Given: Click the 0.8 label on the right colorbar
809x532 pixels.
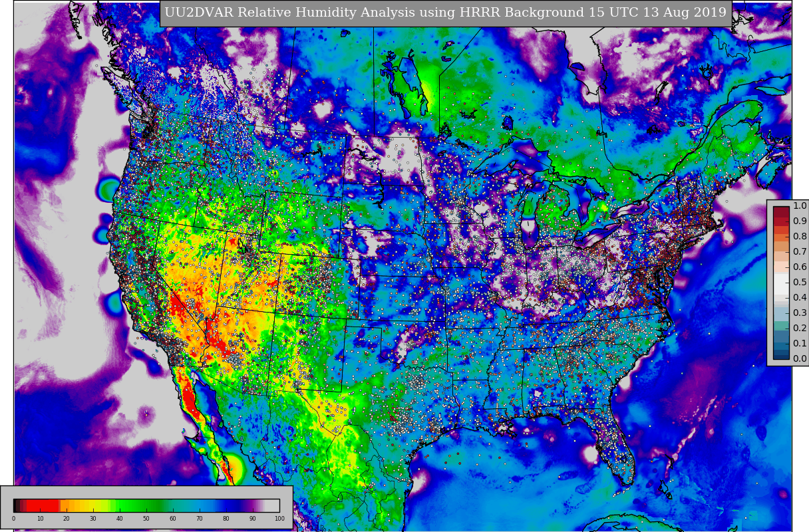Looking at the screenshot, I should pyautogui.click(x=800, y=237).
